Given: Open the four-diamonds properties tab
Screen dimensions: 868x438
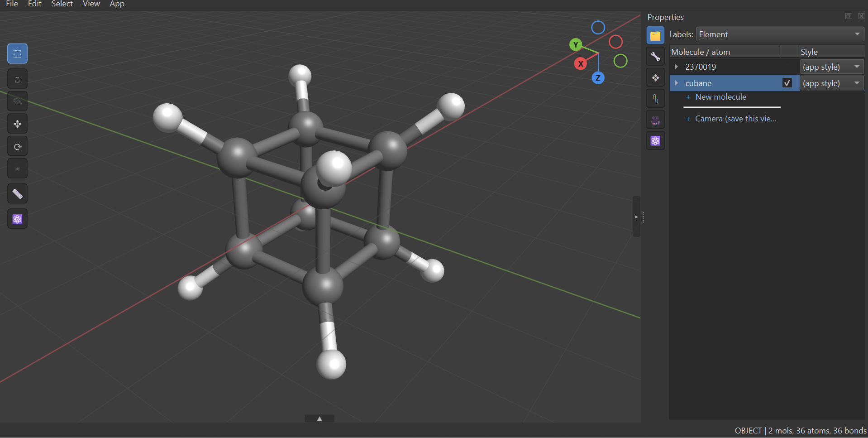Looking at the screenshot, I should 655,78.
